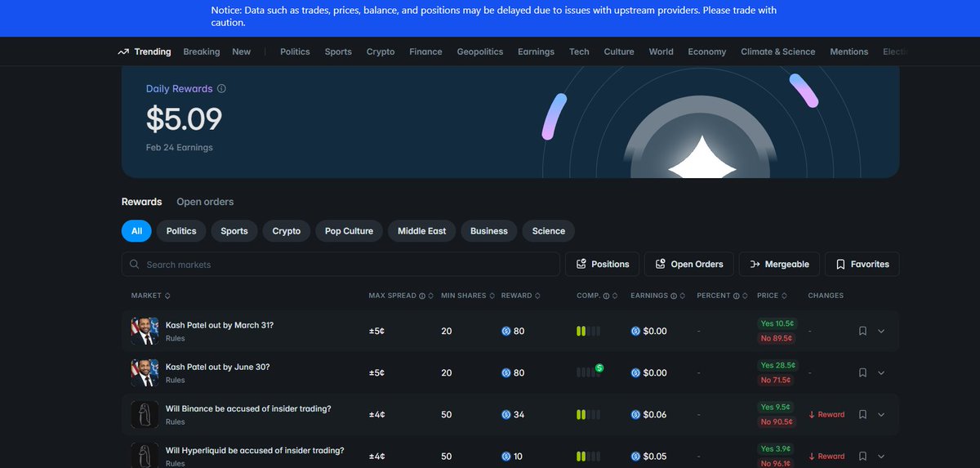The width and height of the screenshot is (980, 468).
Task: Sort by Min Shares column arrows
Action: (x=492, y=296)
